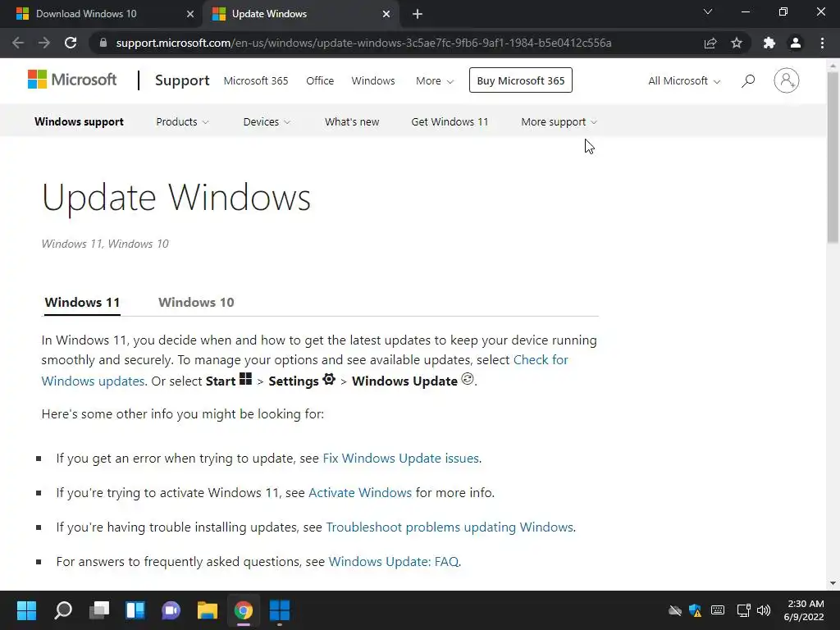The width and height of the screenshot is (840, 630).
Task: Click the network tray icon
Action: click(x=743, y=610)
